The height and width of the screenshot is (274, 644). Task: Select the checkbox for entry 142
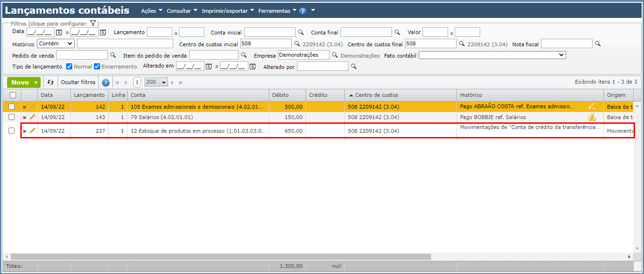12,107
